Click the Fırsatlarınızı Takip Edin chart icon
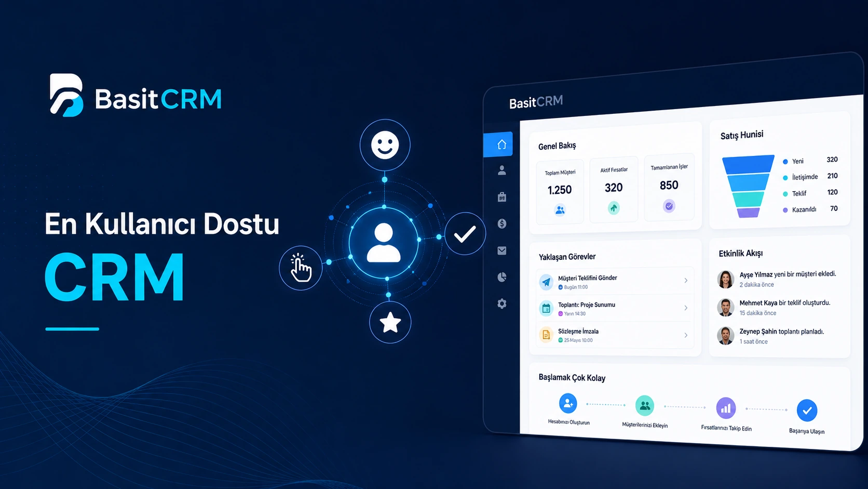The height and width of the screenshot is (489, 868). click(x=726, y=408)
